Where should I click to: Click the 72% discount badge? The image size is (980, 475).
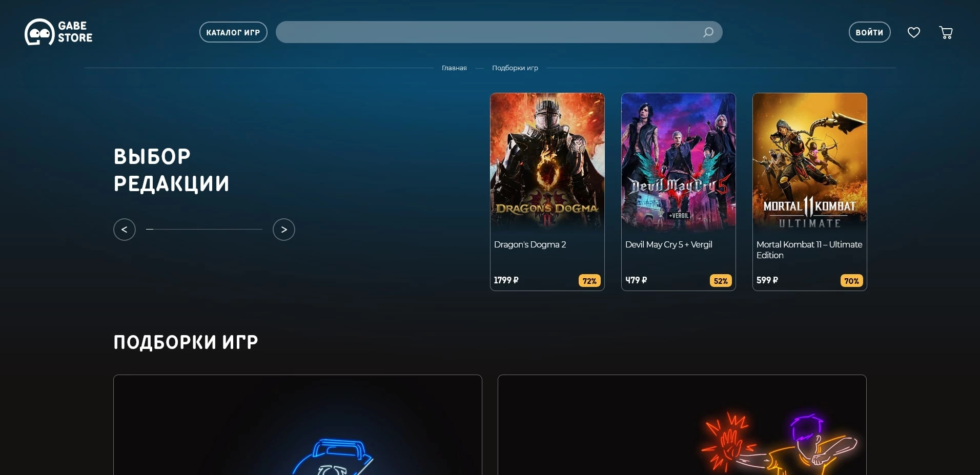589,281
